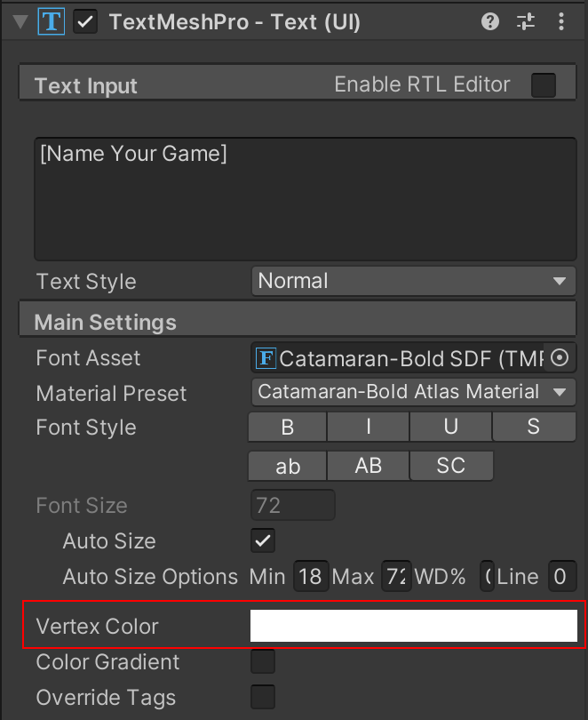Toggle the Bold font style button
Viewport: 588px width, 720px height.
[x=287, y=428]
